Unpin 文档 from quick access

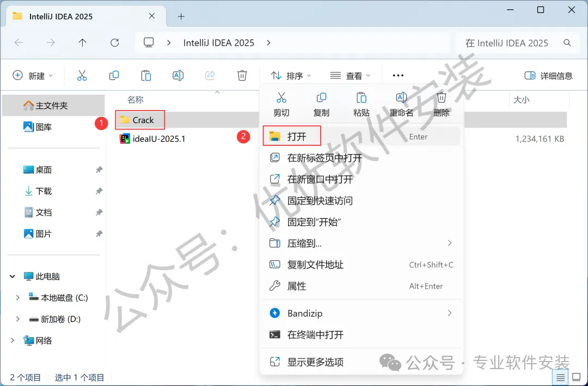[99, 213]
